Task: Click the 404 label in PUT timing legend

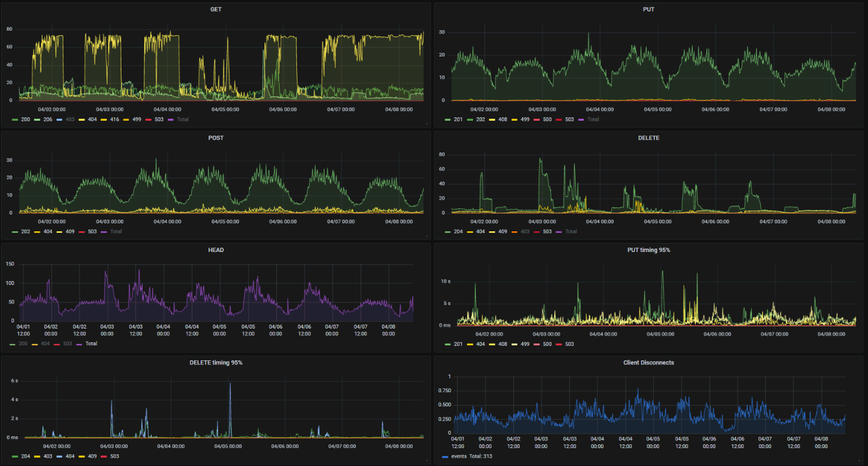Action: tap(480, 344)
